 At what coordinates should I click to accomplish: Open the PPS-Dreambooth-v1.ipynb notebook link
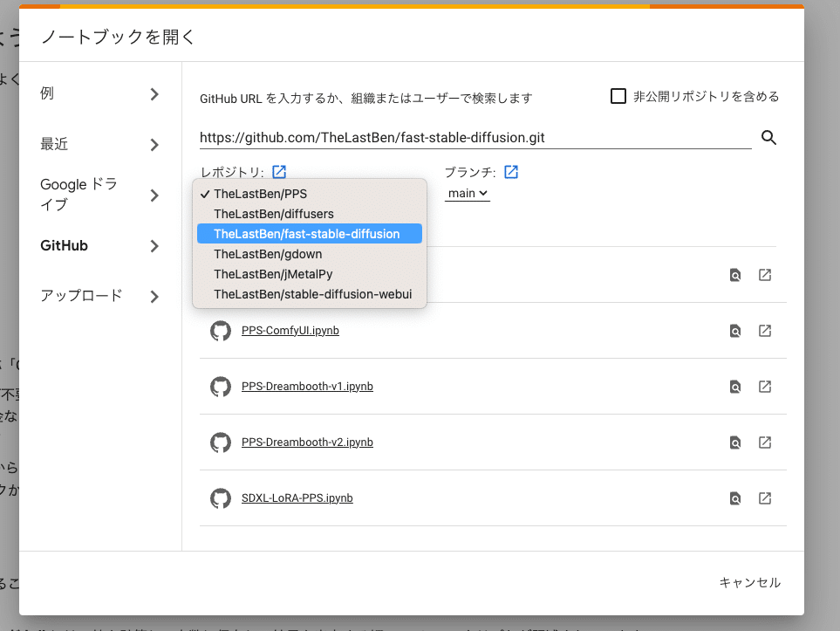pos(307,387)
